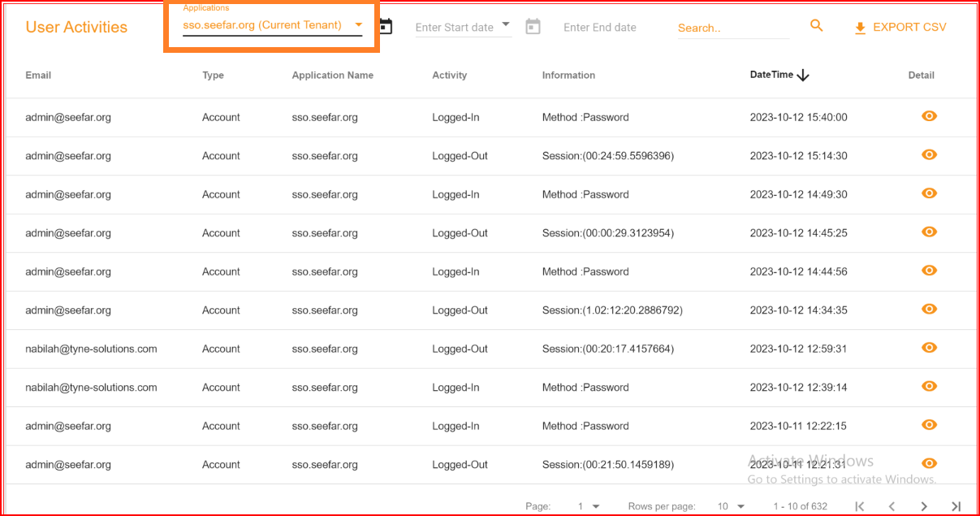View detail eye for 14:49:30 login
The width and height of the screenshot is (980, 516).
point(930,193)
